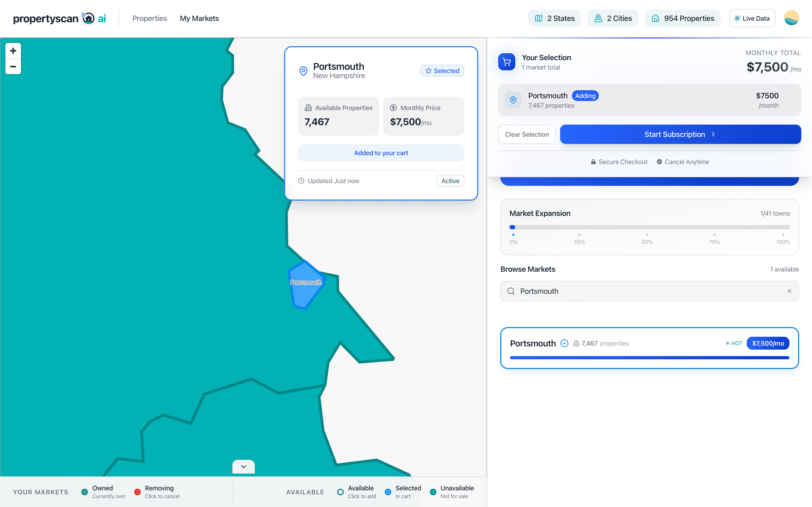
Task: Click Clear Selection button
Action: pos(527,135)
